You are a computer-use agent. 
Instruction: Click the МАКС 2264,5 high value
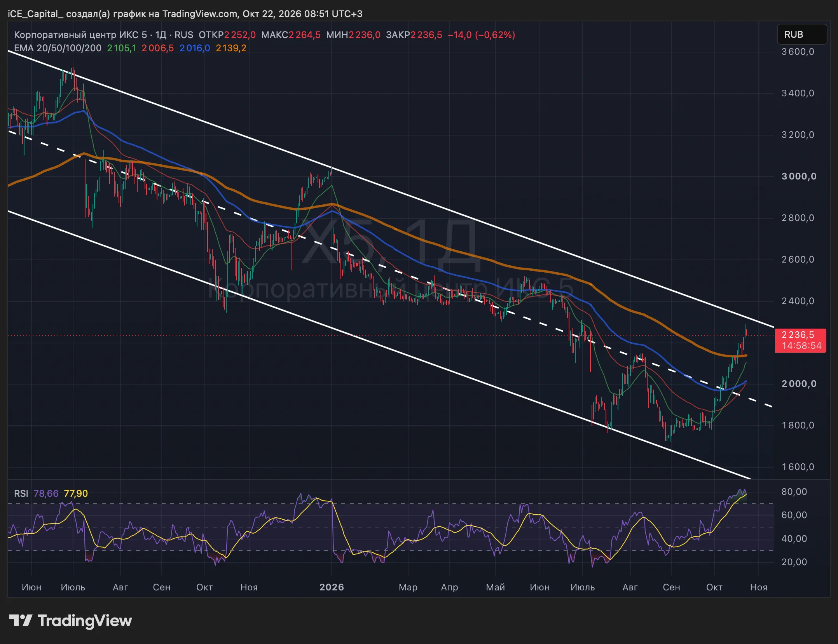(291, 35)
